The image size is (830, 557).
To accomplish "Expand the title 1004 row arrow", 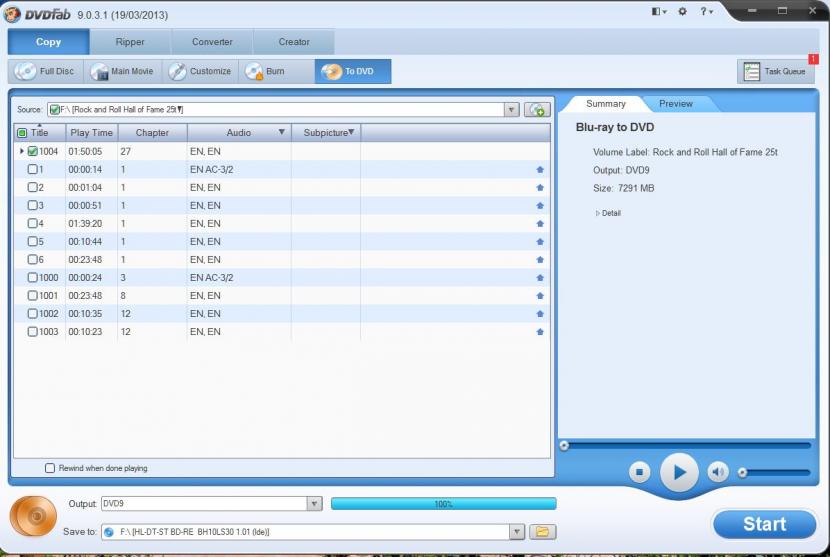I will (x=22, y=151).
